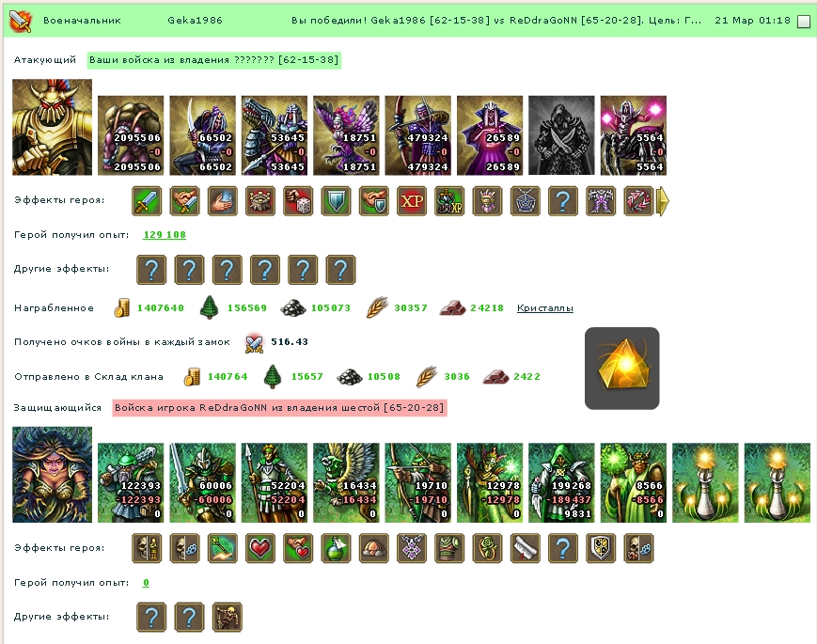
Task: Click the yellow heraldic shield defender effect icon
Action: tap(601, 548)
